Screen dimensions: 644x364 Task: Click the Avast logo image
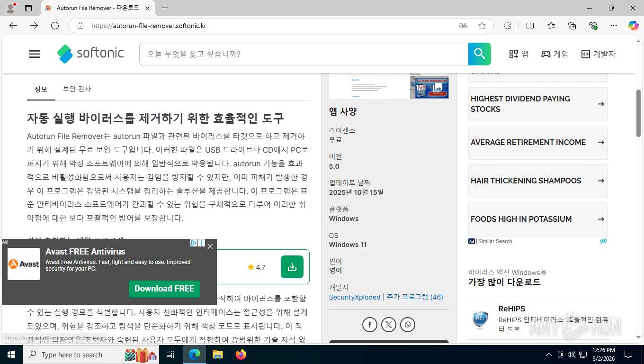[x=24, y=264]
